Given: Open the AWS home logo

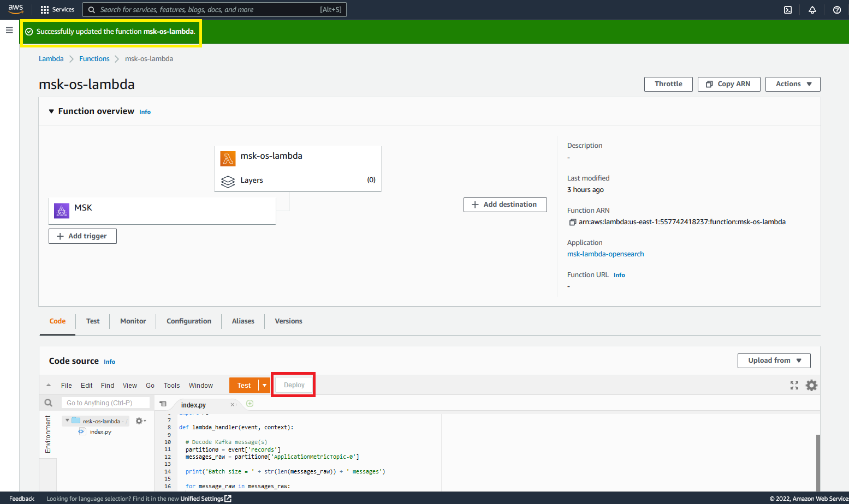Looking at the screenshot, I should [x=16, y=9].
